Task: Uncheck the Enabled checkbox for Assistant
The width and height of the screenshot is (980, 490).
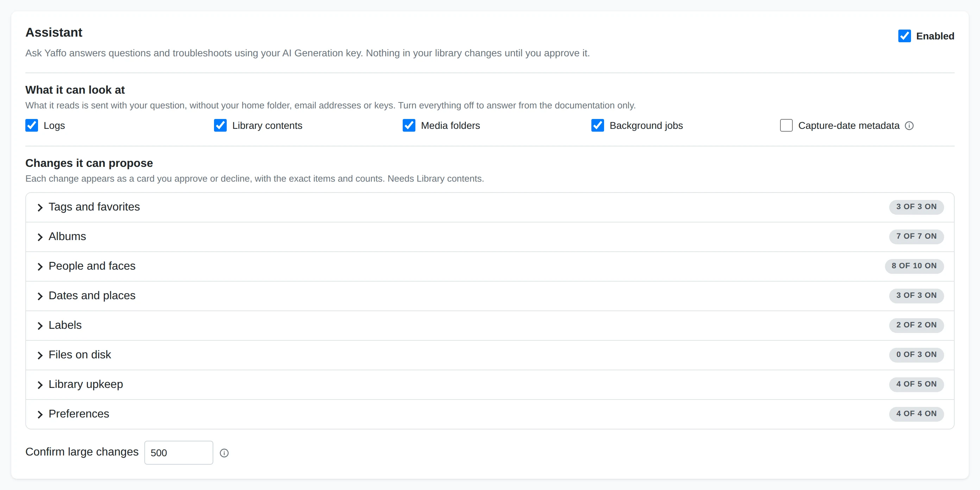Action: (x=904, y=36)
